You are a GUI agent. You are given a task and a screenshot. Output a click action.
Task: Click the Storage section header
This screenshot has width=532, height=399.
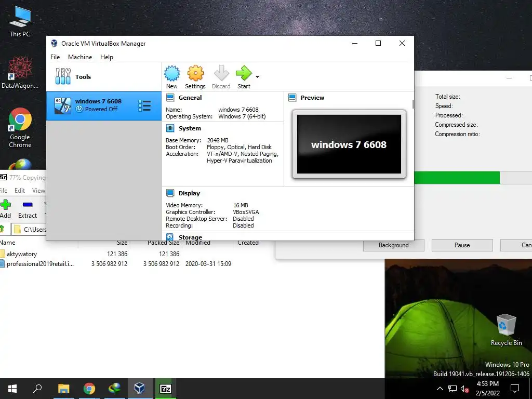click(x=190, y=237)
